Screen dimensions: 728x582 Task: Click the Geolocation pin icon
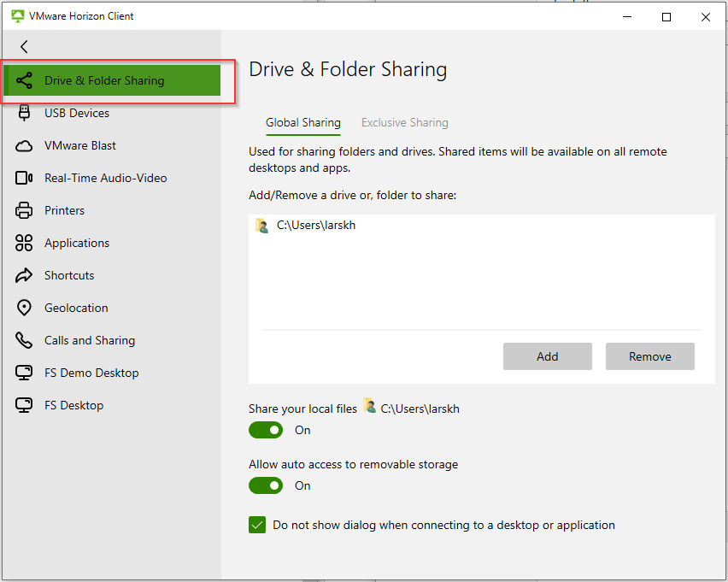coord(24,309)
